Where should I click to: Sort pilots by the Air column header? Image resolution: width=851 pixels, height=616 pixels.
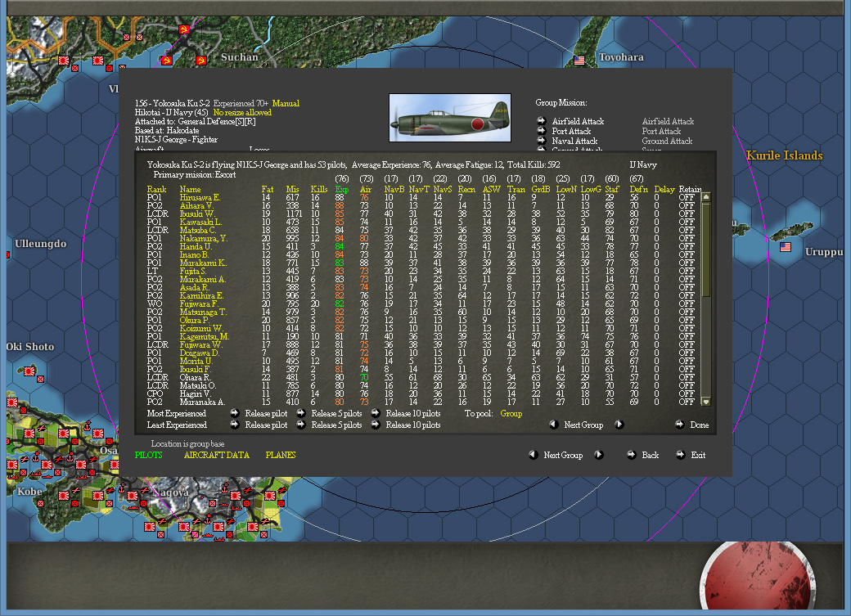click(x=366, y=189)
